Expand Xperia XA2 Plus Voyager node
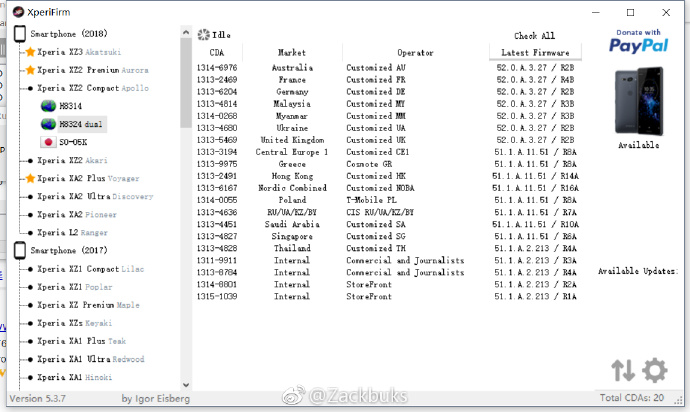The image size is (690, 412). point(88,178)
